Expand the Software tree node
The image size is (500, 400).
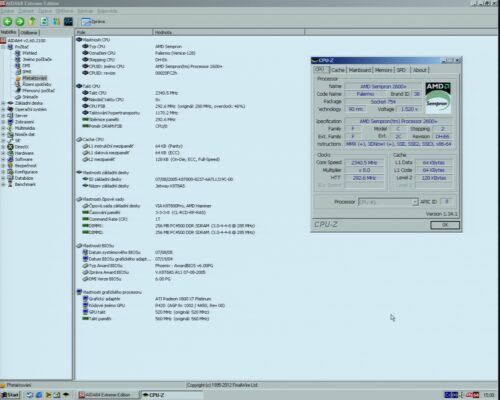pyautogui.click(x=3, y=159)
